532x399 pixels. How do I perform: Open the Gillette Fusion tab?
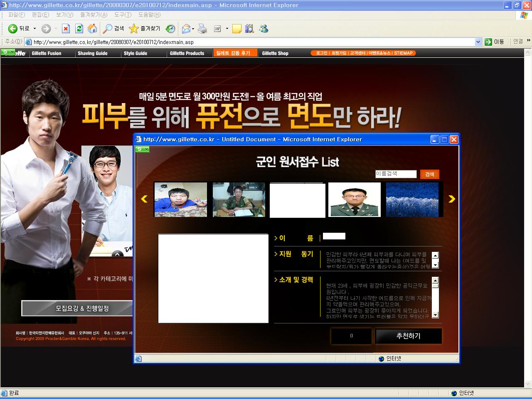pyautogui.click(x=47, y=53)
